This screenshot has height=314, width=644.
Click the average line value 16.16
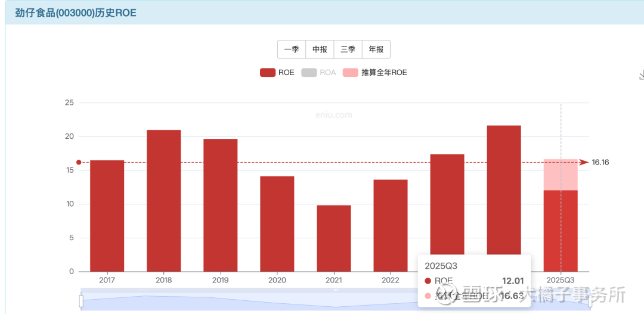pyautogui.click(x=600, y=163)
